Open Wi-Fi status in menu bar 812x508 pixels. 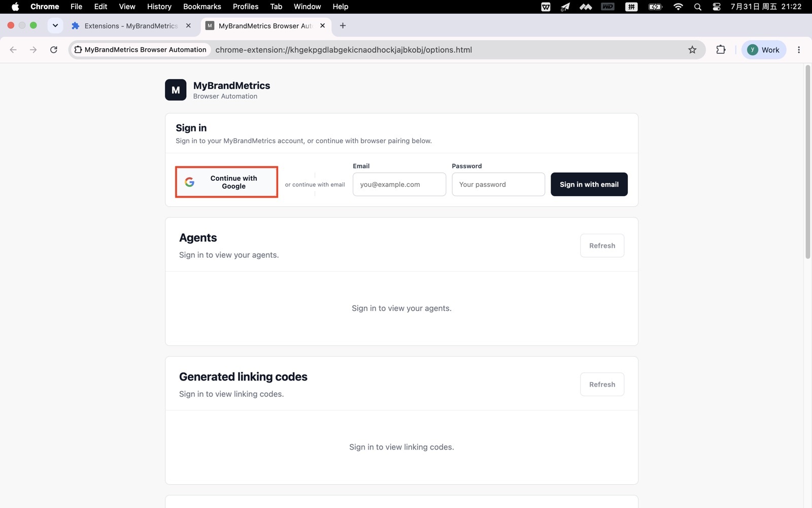678,7
